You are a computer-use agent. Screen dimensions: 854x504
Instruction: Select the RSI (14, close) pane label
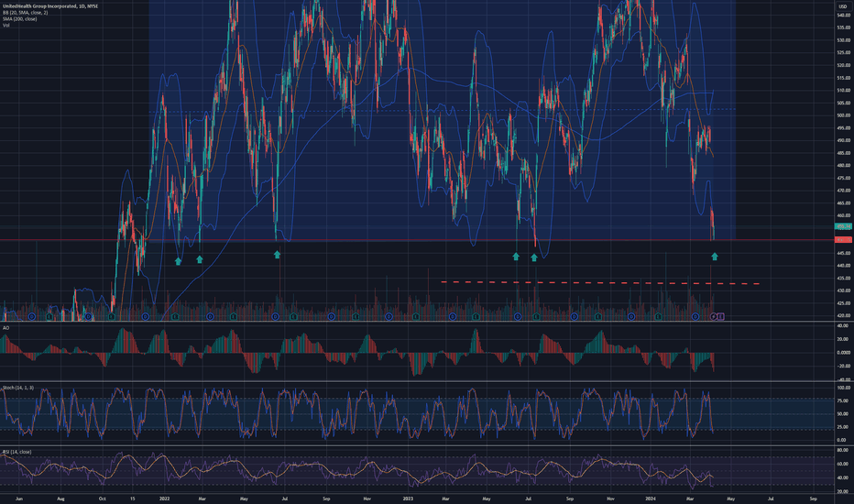[x=16, y=453]
